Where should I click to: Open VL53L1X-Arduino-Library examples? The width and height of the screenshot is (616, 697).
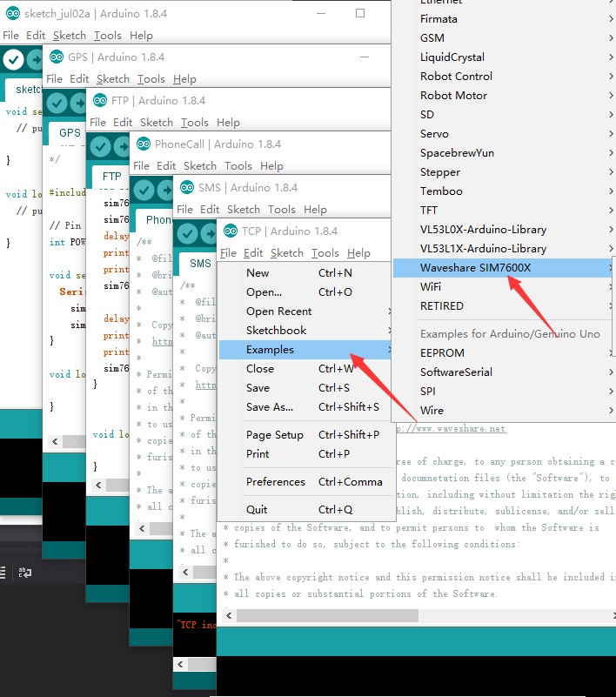504,249
